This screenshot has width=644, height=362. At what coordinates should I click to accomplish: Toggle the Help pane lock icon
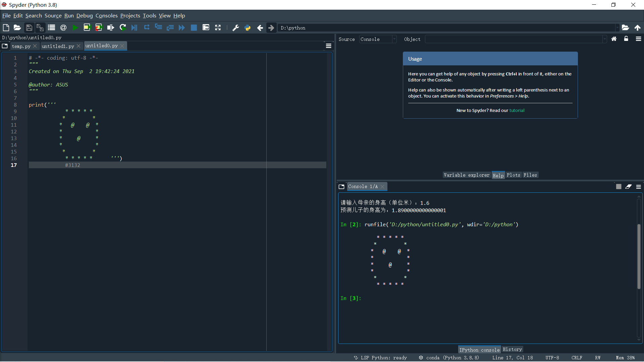pos(626,39)
